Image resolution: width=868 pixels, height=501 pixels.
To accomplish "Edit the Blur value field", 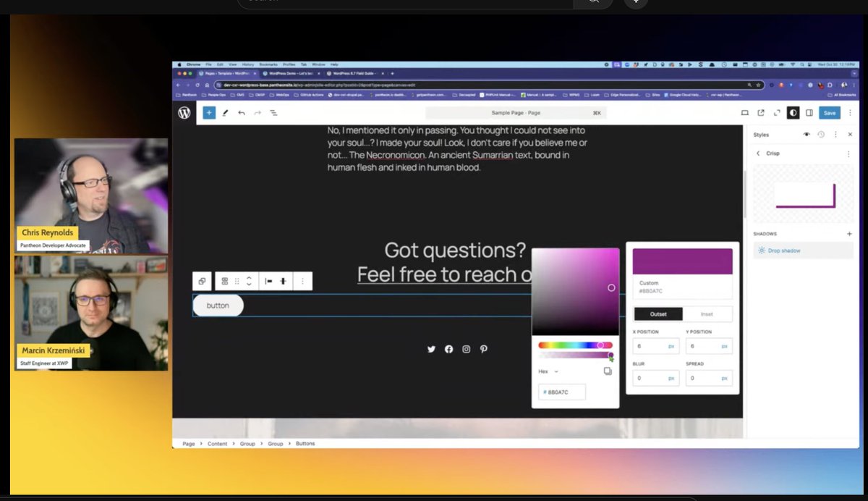I will [x=650, y=378].
